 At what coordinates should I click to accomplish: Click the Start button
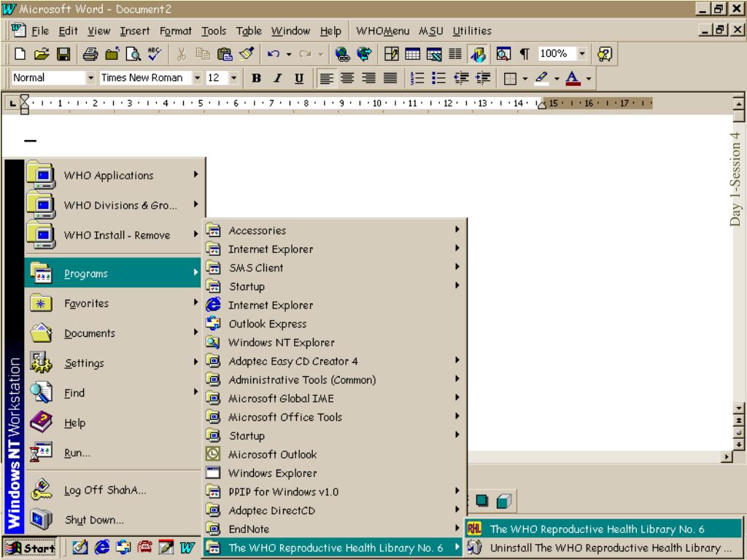point(29,548)
